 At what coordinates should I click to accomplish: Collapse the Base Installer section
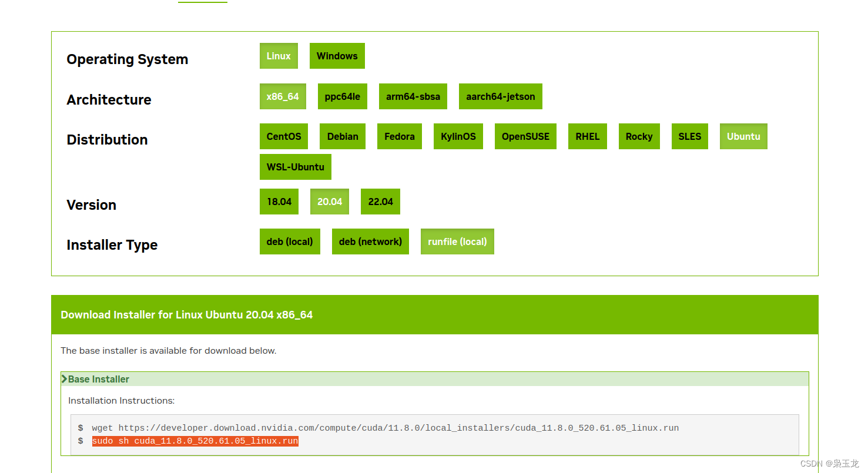(x=435, y=379)
